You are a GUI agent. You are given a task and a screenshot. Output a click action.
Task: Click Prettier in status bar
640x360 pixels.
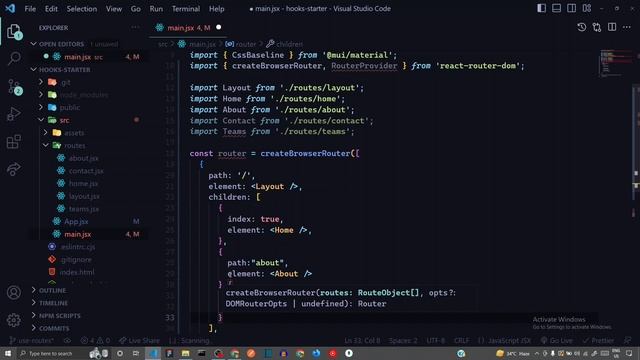pyautogui.click(x=598, y=340)
